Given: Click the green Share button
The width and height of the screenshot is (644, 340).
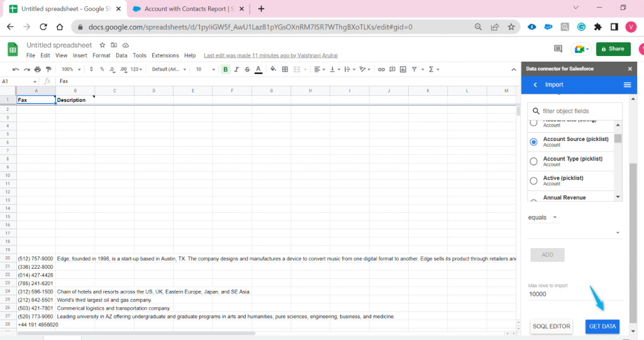Looking at the screenshot, I should [613, 49].
